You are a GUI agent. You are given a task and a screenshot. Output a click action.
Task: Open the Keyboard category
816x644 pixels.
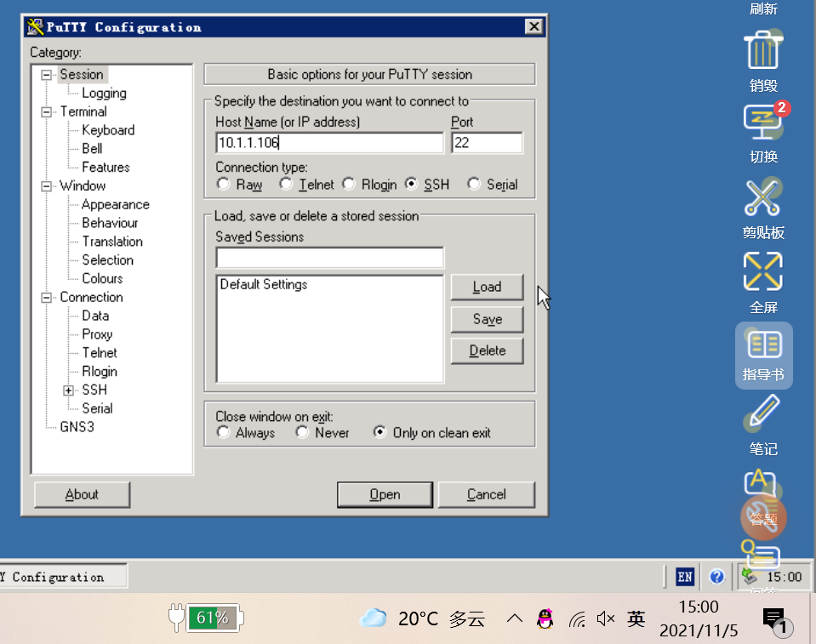click(108, 130)
